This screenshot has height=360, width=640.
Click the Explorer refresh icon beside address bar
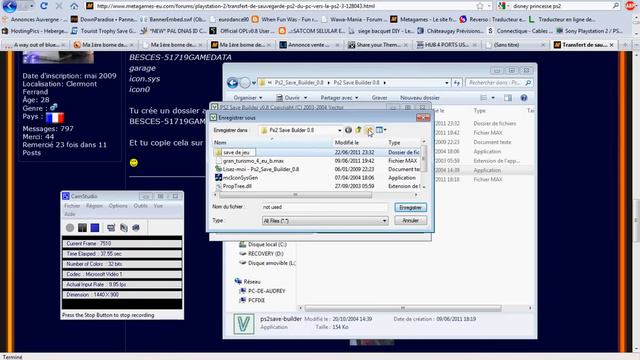pos(457,83)
